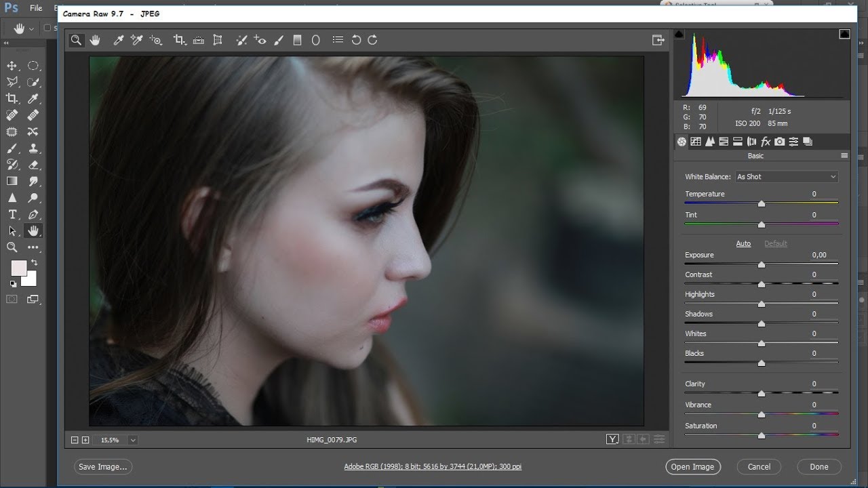Select the White Balance eyedropper tool
The width and height of the screenshot is (868, 488).
click(118, 41)
